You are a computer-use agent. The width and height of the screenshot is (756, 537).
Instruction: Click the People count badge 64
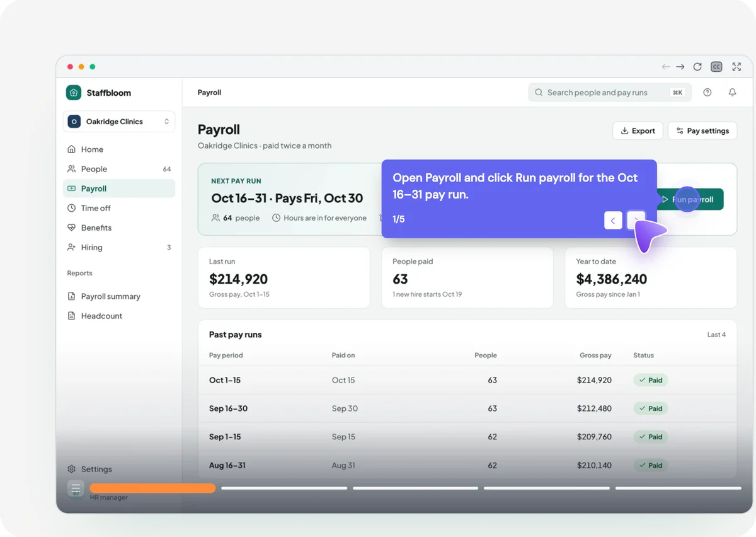point(167,169)
